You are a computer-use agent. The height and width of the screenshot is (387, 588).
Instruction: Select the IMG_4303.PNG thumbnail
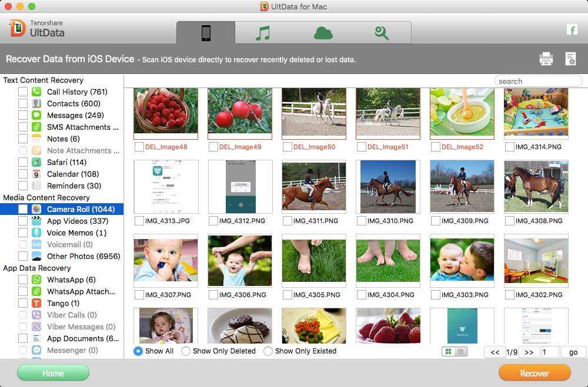tap(462, 260)
